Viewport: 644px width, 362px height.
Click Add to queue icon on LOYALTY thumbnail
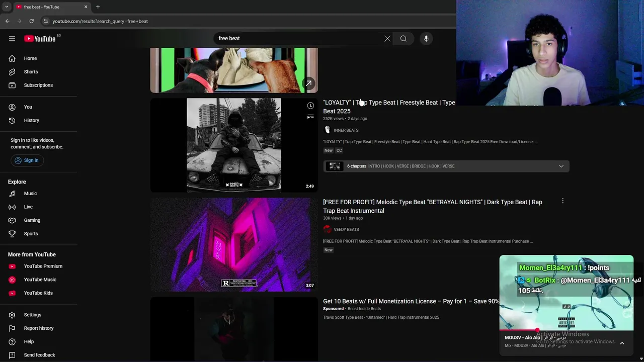310,117
